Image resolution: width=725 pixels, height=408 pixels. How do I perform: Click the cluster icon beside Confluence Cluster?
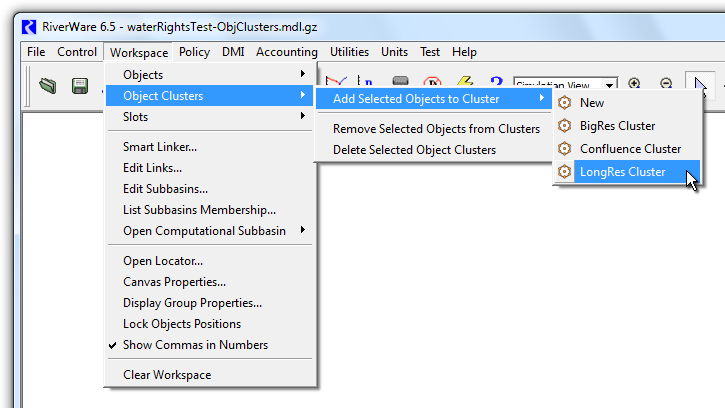click(564, 148)
